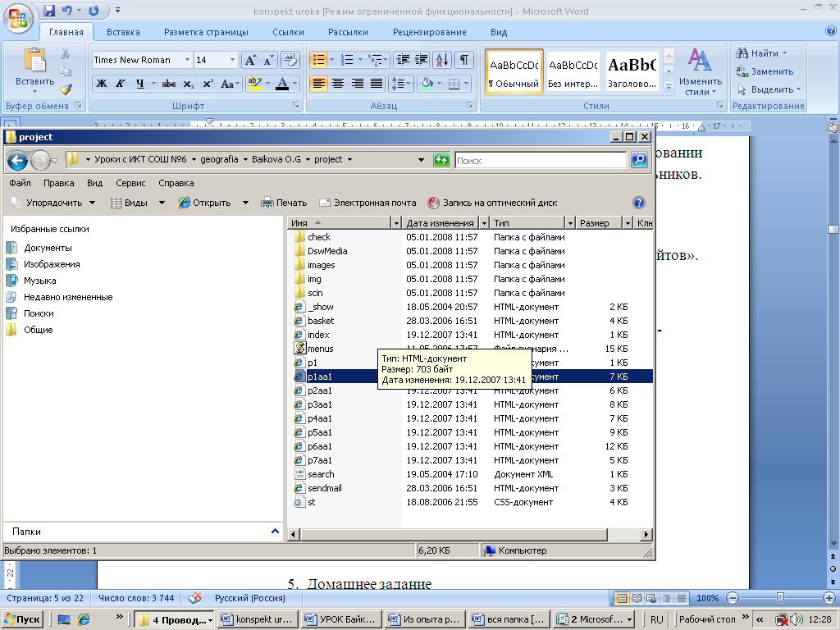Expand the Папки pane in Explorer
Viewport: 840px width, 630px height.
pos(275,532)
